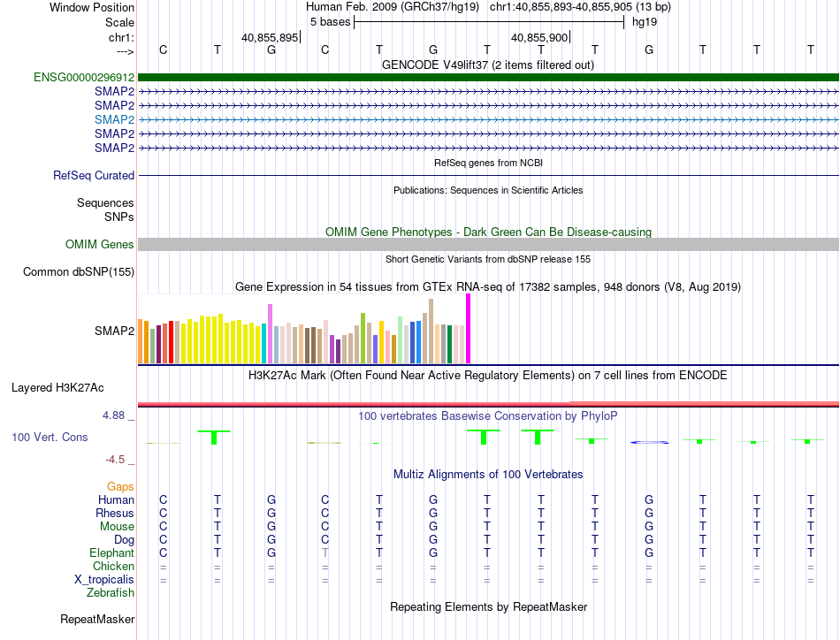The image size is (840, 640).
Task: Click the 'chr1:' ruler label
Action: (122, 37)
